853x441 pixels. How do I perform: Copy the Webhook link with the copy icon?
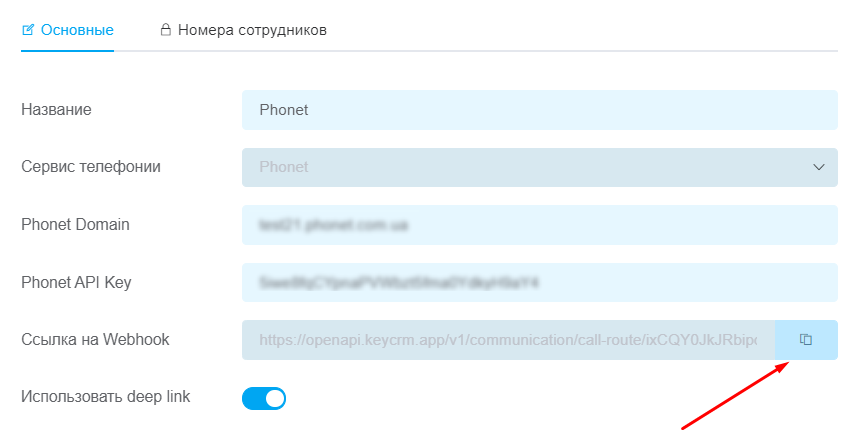click(x=806, y=340)
